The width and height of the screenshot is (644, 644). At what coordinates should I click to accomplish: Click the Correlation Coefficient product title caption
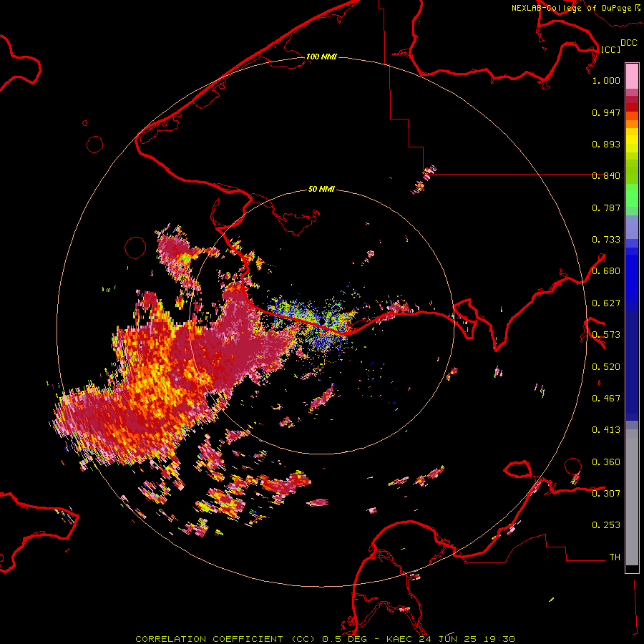226,639
